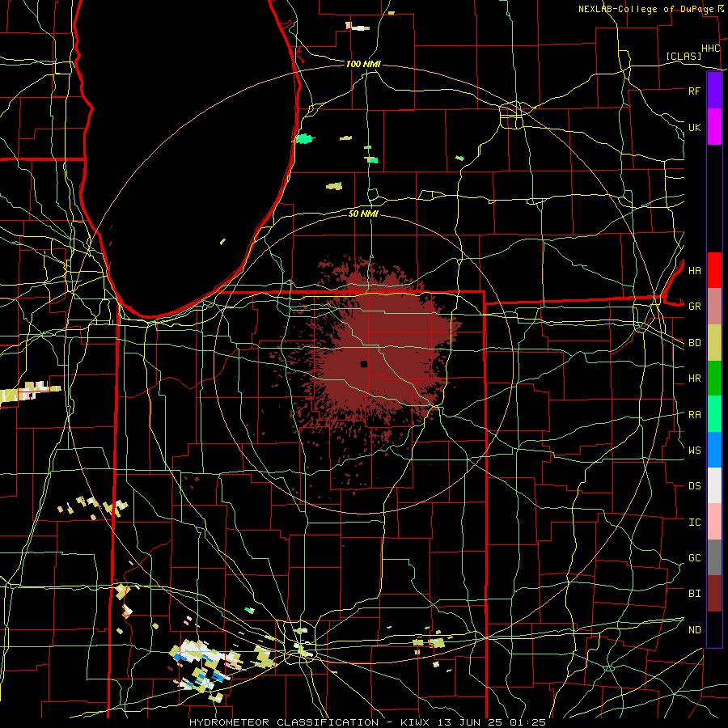The image size is (728, 728).
Task: Click the HR legend label
Action: pos(694,379)
